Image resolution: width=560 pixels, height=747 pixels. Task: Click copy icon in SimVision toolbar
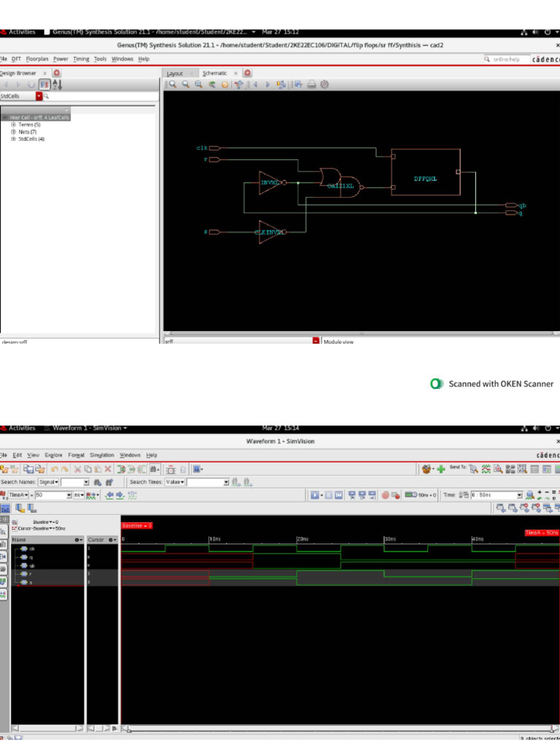87,469
